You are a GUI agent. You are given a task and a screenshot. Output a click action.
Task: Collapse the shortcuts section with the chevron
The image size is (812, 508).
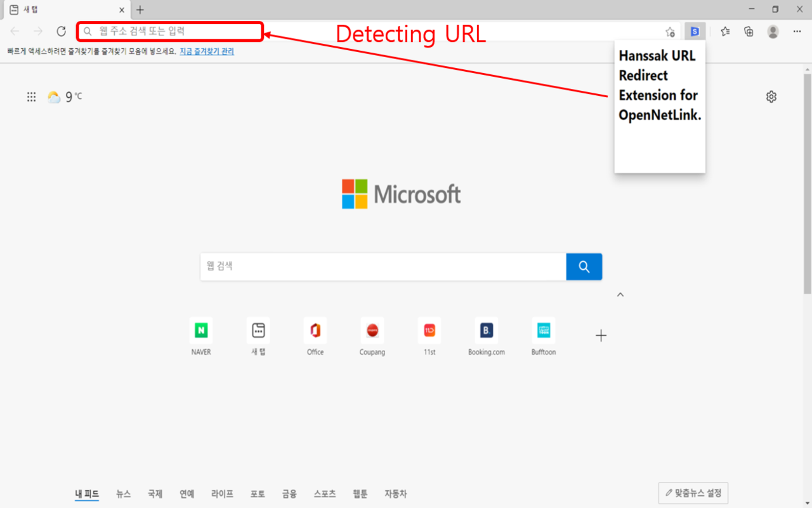[x=620, y=294]
